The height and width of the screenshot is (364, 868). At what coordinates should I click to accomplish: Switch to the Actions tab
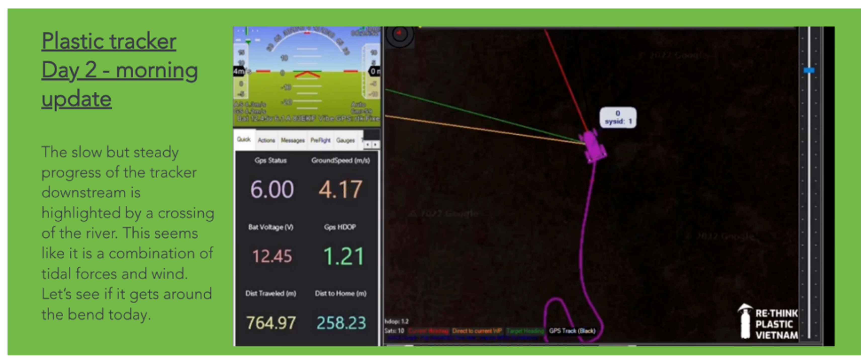[x=266, y=140]
